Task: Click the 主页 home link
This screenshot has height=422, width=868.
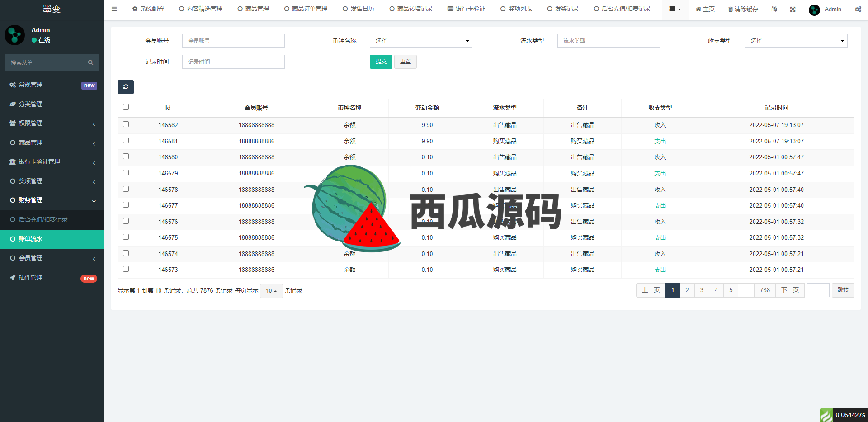Action: coord(705,9)
